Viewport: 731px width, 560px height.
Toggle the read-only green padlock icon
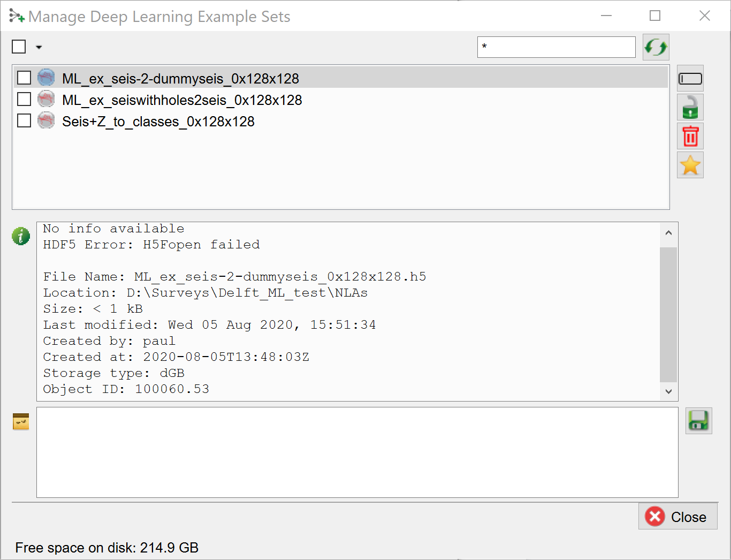point(690,108)
